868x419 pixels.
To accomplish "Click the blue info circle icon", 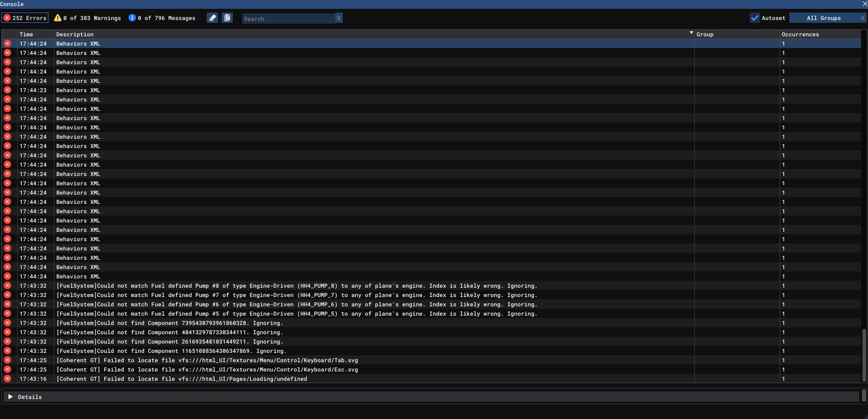I will point(132,18).
